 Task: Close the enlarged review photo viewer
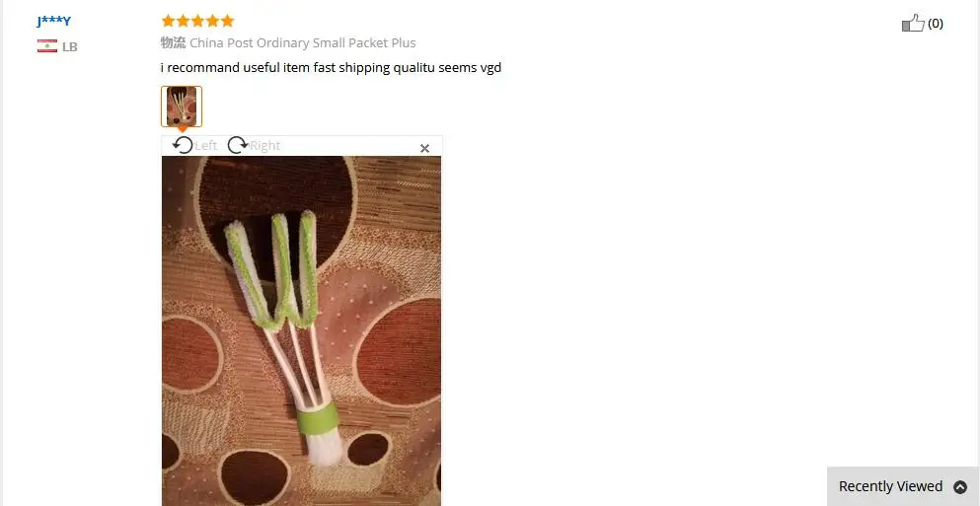(x=425, y=148)
